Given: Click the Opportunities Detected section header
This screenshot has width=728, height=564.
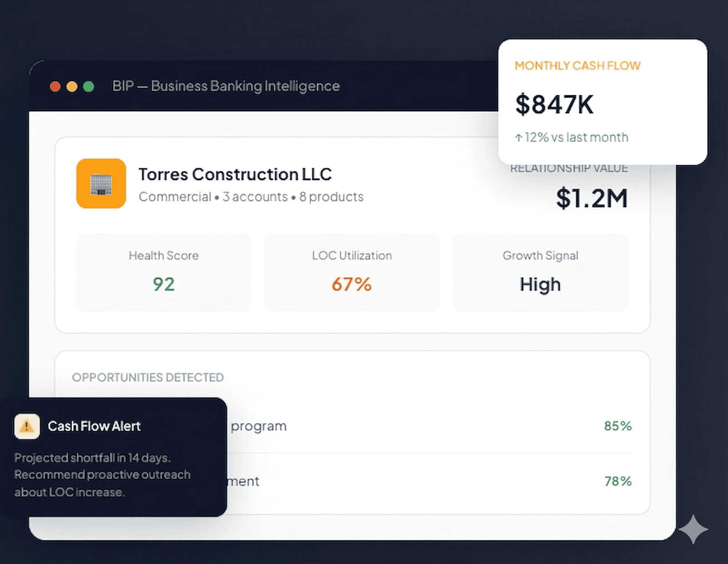Looking at the screenshot, I should (x=148, y=377).
